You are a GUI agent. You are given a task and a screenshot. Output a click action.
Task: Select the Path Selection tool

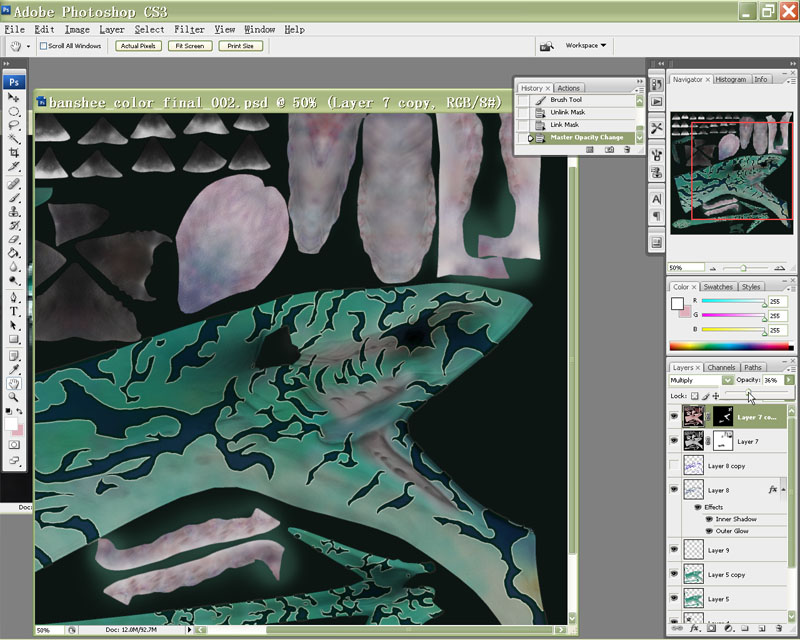point(14,325)
